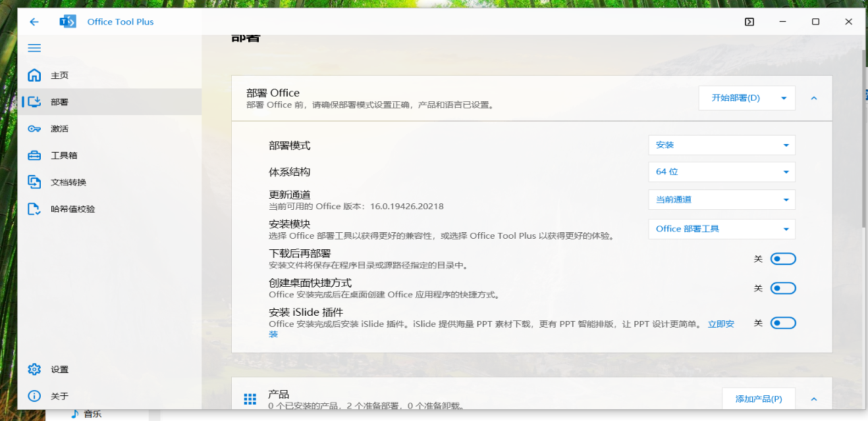This screenshot has height=421, width=868.
Task: Click the Office Tool Plus logo icon
Action: 68,22
